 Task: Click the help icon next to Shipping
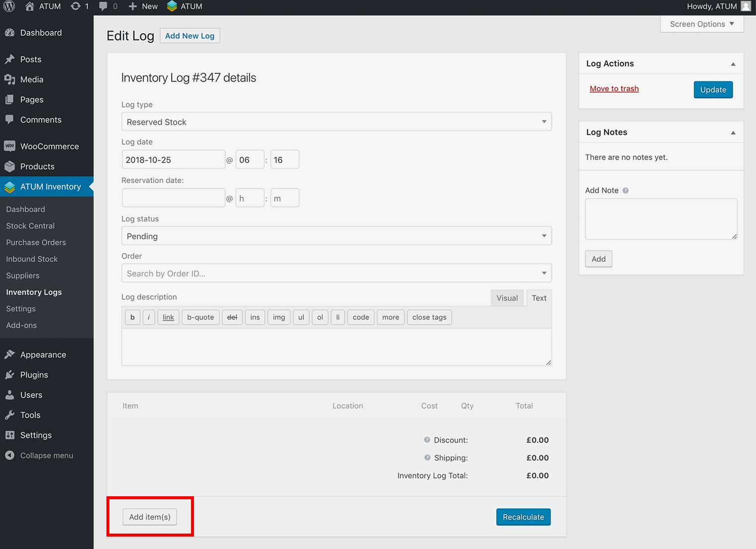pos(427,457)
